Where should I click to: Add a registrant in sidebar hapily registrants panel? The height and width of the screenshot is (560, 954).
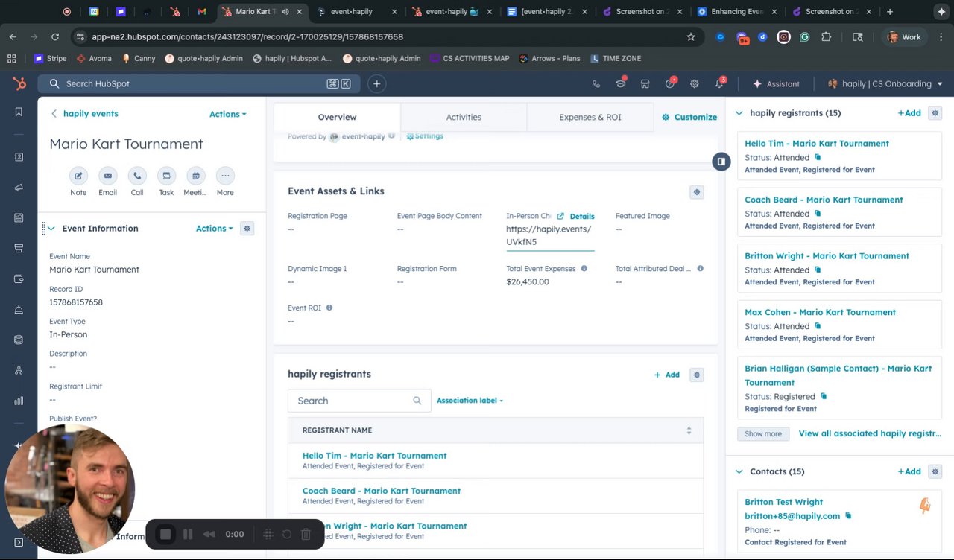909,113
